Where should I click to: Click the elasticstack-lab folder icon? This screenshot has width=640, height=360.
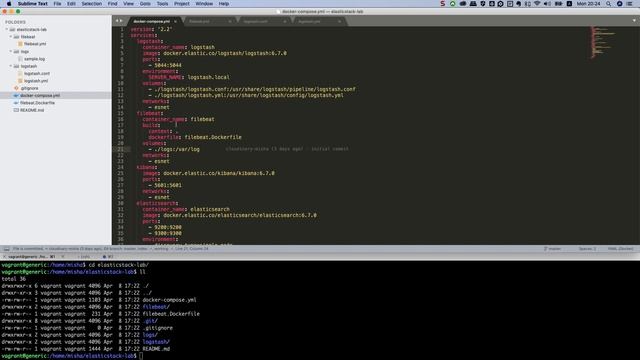(x=12, y=29)
